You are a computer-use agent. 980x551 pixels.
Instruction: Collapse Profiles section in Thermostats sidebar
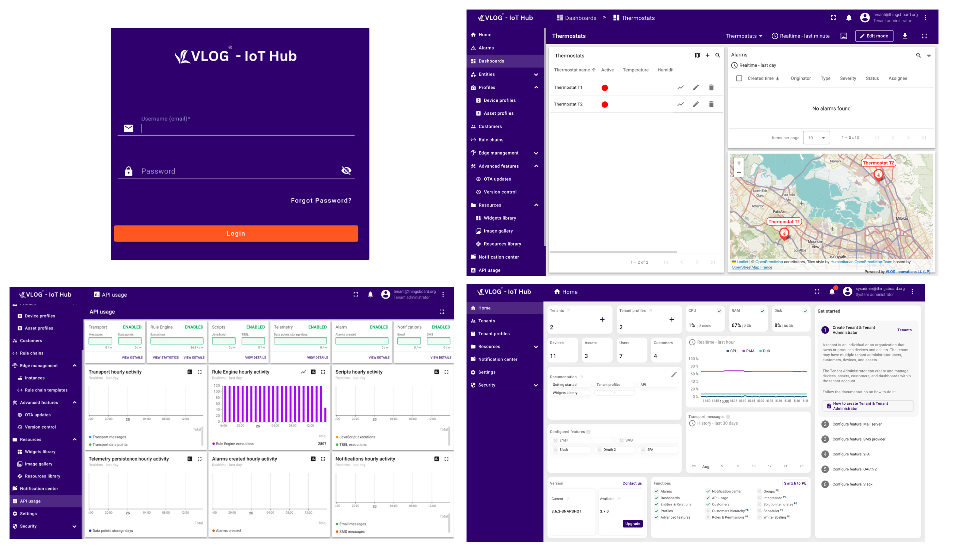coord(536,87)
